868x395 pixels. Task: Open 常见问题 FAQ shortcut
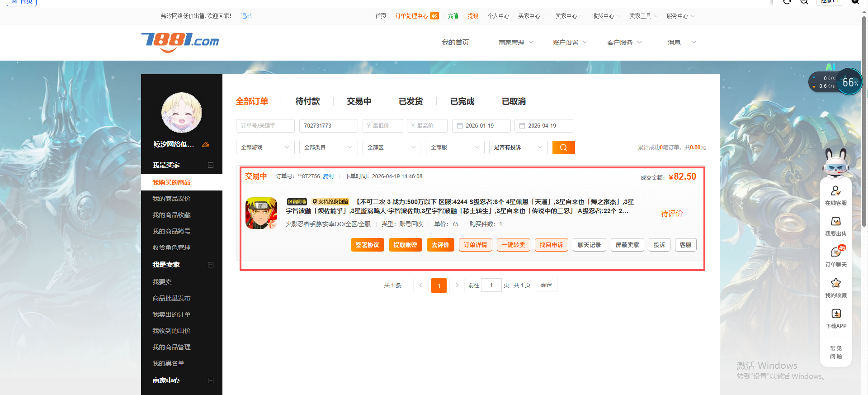(835, 352)
